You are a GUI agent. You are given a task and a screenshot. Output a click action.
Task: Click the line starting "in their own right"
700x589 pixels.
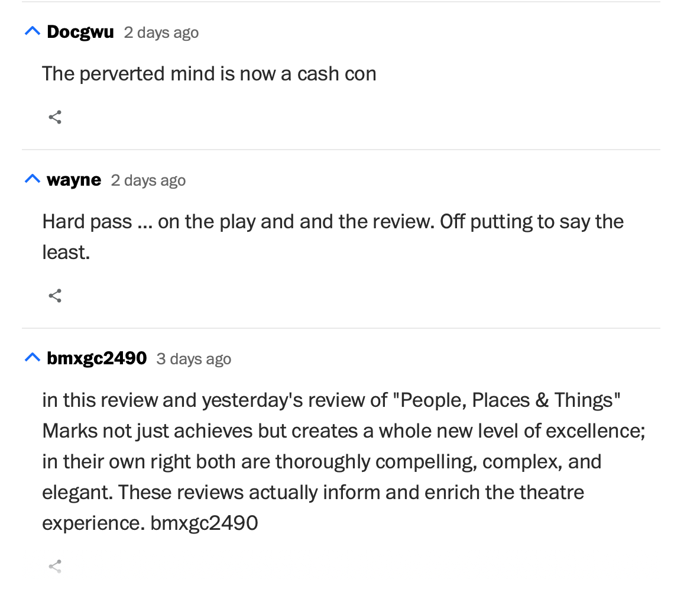tap(322, 462)
